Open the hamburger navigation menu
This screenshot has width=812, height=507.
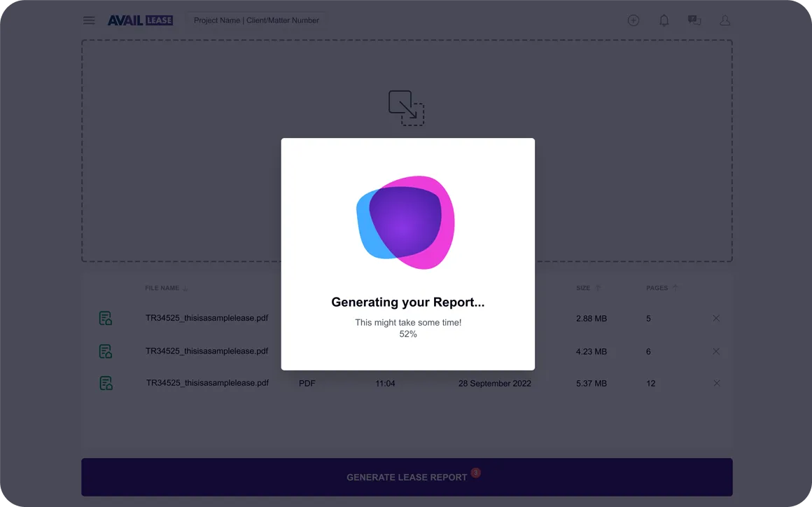point(89,20)
